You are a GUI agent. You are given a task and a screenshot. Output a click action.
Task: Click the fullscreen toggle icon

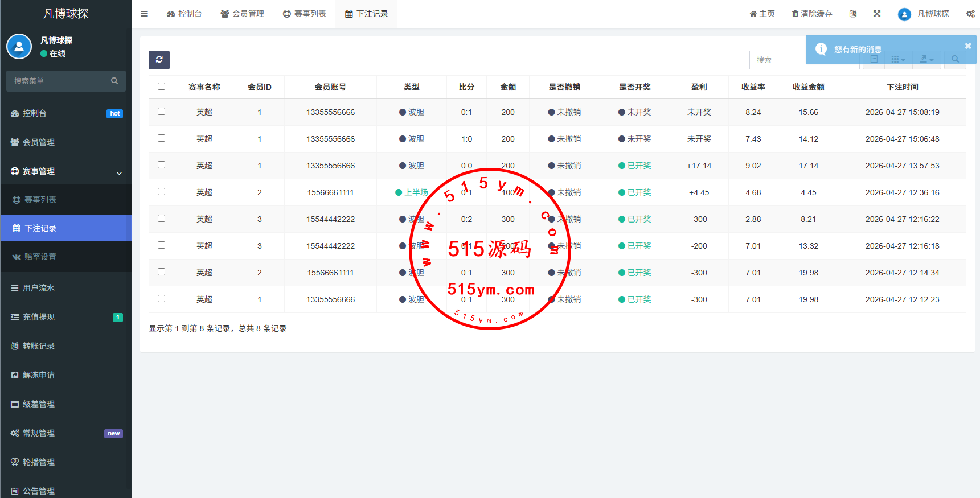(x=877, y=14)
